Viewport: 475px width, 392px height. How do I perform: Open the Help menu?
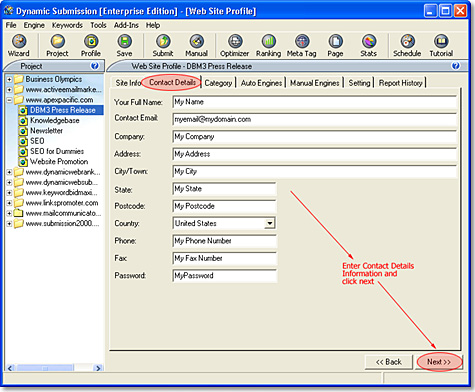pyautogui.click(x=153, y=25)
